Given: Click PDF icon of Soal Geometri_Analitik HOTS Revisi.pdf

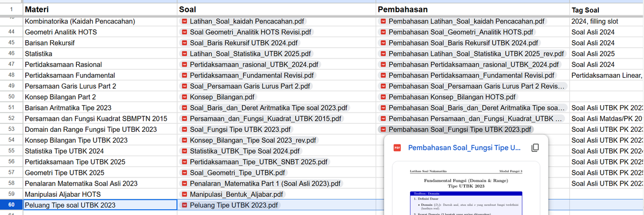Looking at the screenshot, I should 184,33.
